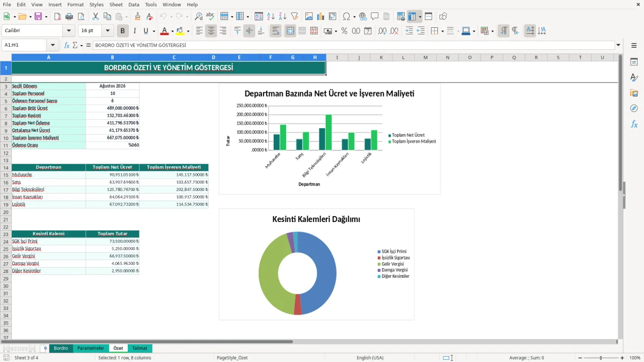The height and width of the screenshot is (362, 644).
Task: Toggle Freeze Rows and Columns
Action: coord(412,17)
